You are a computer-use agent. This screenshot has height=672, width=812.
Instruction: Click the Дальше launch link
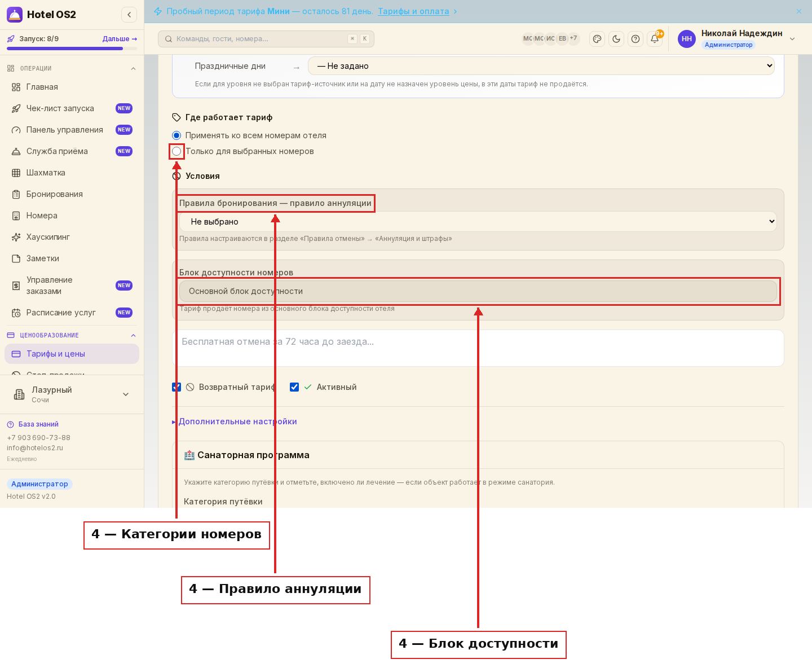pyautogui.click(x=120, y=39)
